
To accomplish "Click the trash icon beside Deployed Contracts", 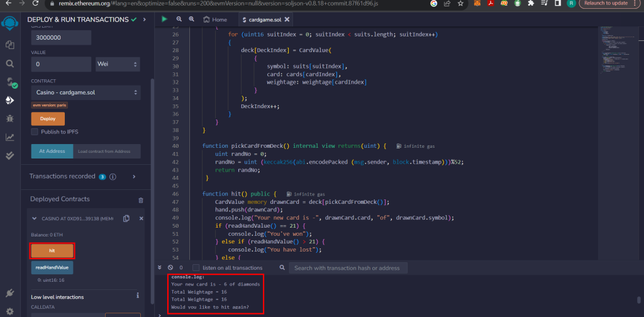I will (141, 200).
